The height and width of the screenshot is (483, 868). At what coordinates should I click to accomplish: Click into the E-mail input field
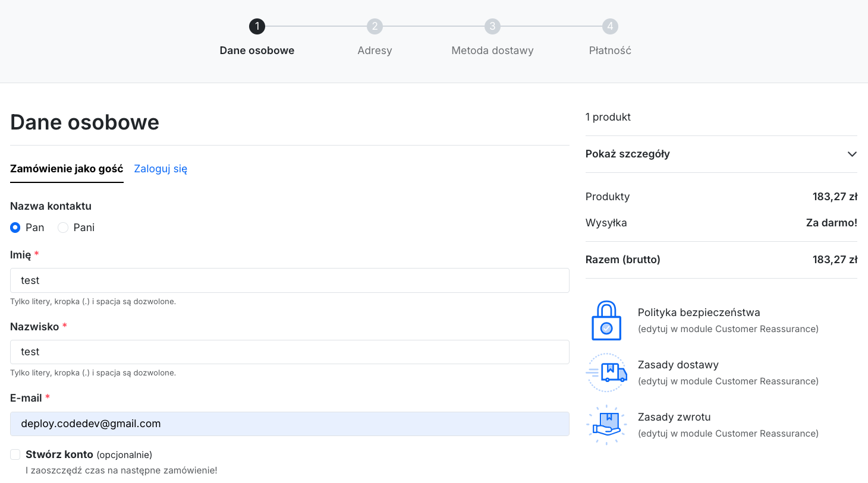[290, 424]
